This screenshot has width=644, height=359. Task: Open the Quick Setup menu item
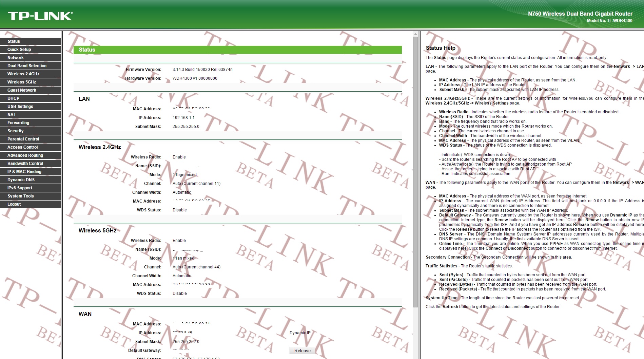tap(19, 50)
